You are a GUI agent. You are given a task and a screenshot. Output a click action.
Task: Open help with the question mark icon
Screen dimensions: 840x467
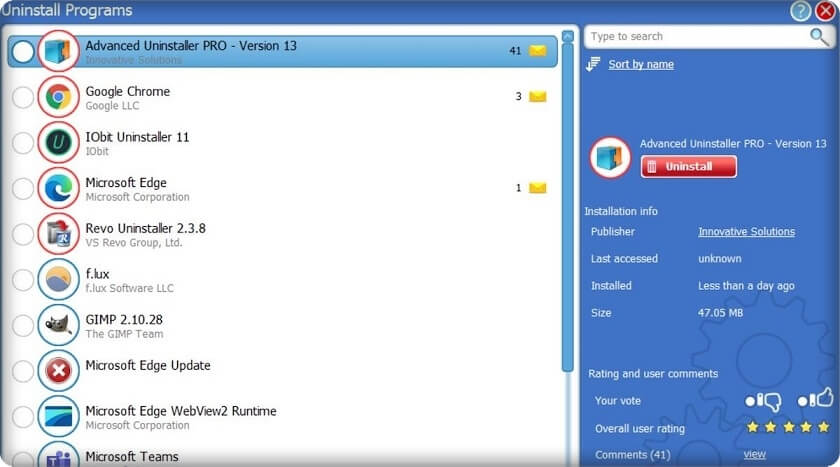pyautogui.click(x=800, y=11)
